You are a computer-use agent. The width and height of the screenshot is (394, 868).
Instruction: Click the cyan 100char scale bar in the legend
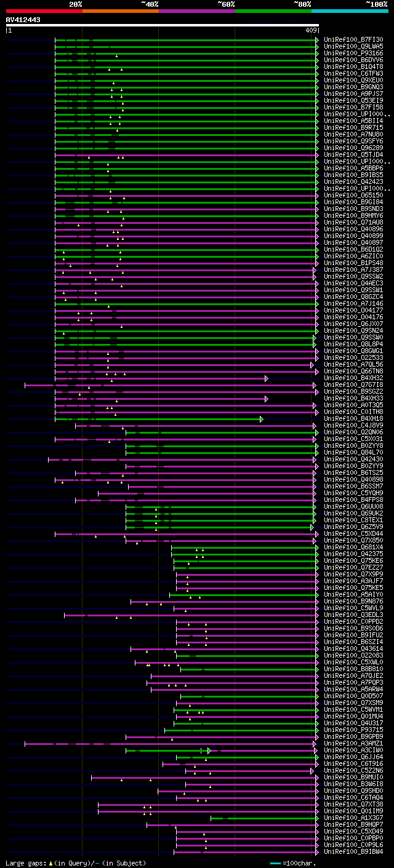click(276, 863)
